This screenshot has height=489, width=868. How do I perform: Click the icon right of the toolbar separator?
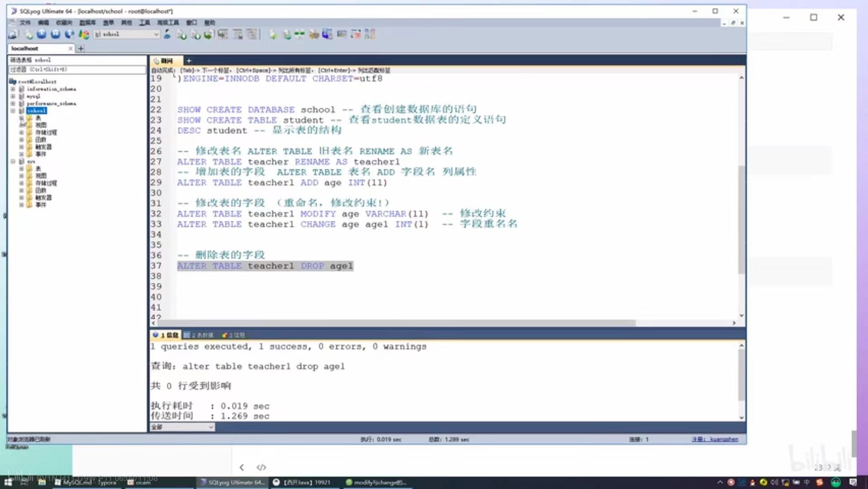[273, 34]
